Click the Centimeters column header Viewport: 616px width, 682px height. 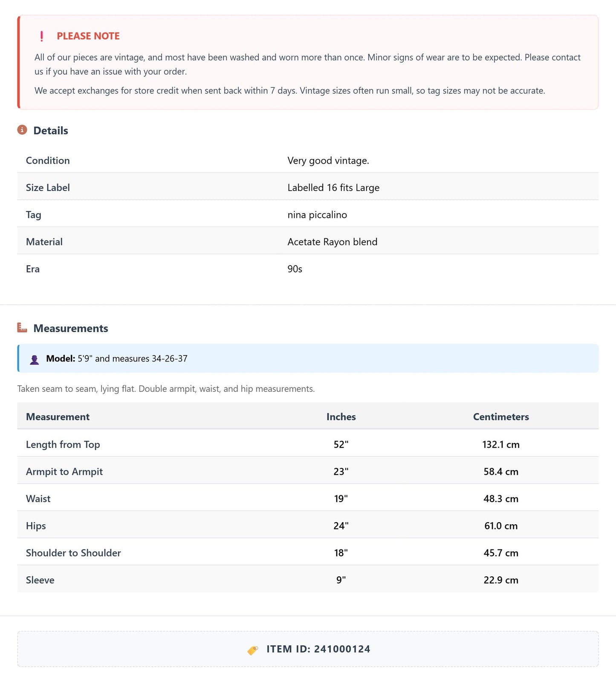(x=501, y=417)
